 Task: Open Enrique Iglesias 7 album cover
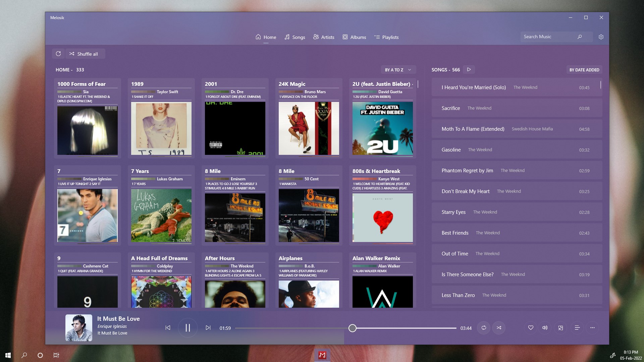point(88,216)
